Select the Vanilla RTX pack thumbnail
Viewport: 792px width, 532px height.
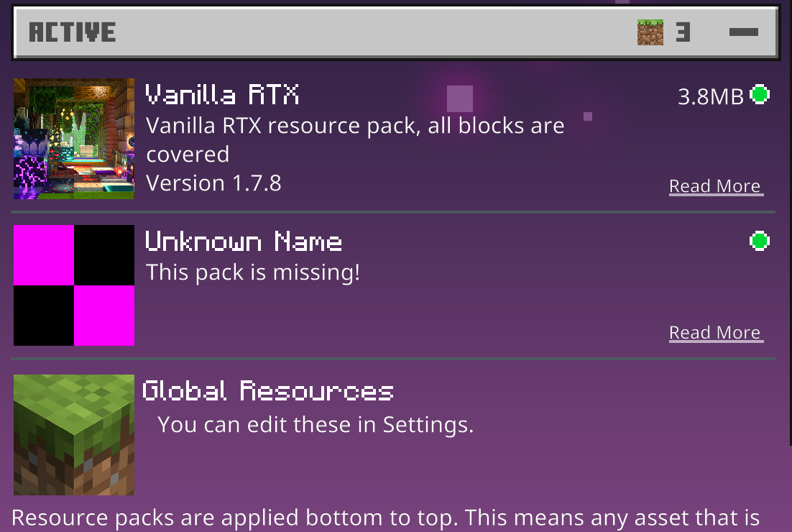pos(74,139)
